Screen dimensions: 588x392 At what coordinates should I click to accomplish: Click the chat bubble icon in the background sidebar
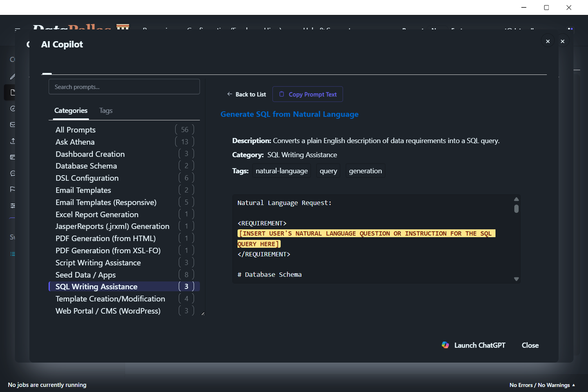click(x=13, y=173)
